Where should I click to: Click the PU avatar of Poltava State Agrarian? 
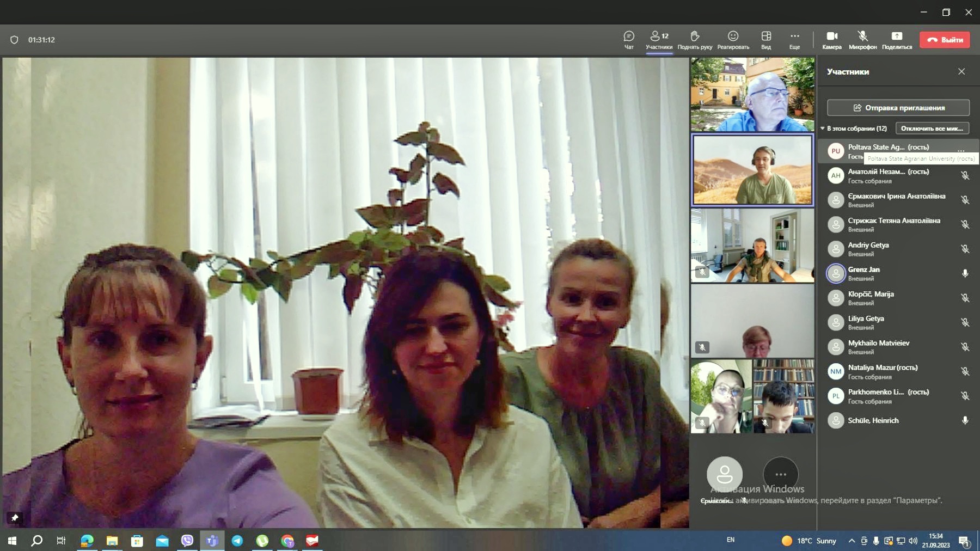click(x=836, y=151)
